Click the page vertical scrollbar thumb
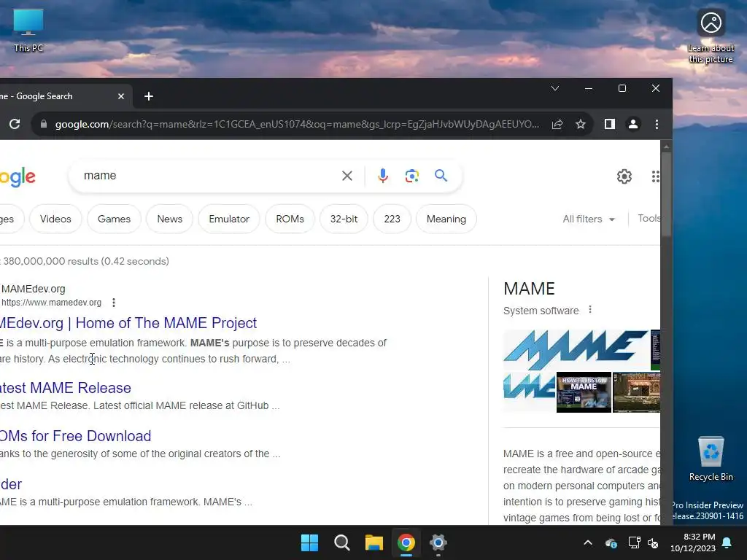The height and width of the screenshot is (560, 747). [666, 192]
